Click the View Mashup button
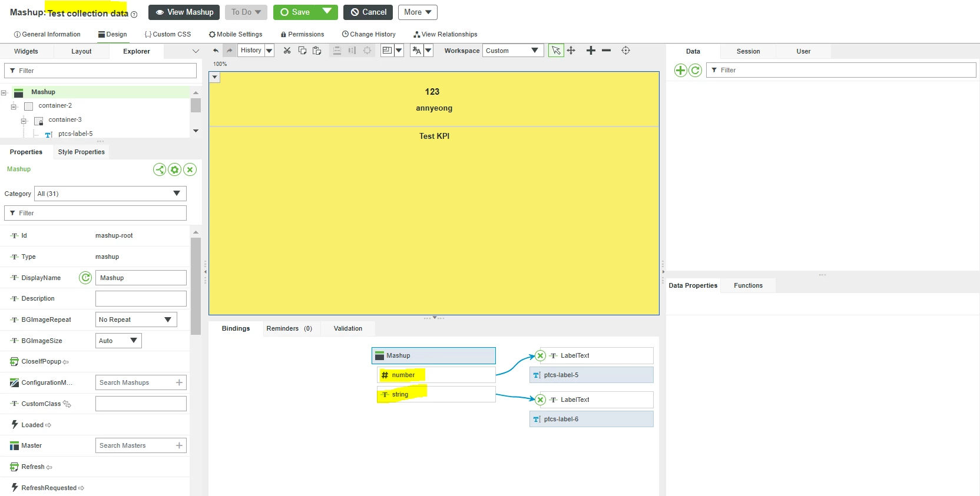The height and width of the screenshot is (496, 980). click(x=184, y=12)
